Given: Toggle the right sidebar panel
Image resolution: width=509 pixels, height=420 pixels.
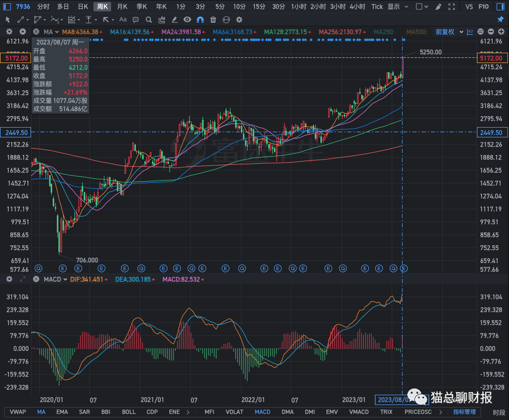Looking at the screenshot, I should click(500, 7).
